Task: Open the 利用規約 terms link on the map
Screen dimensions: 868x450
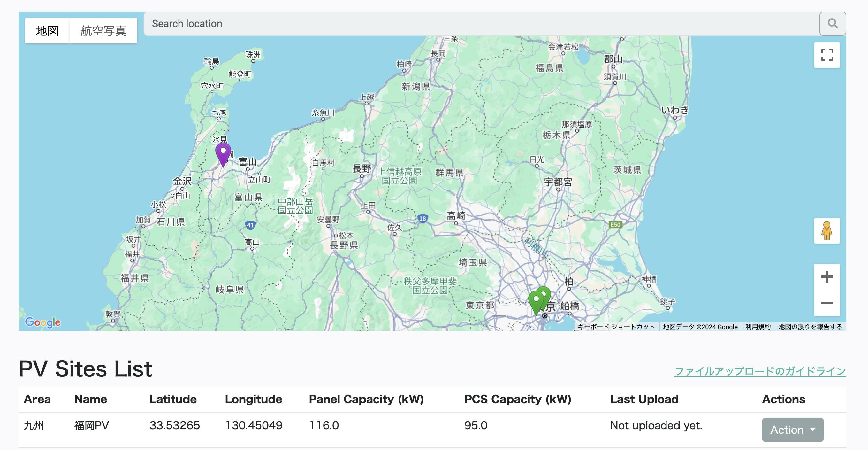Action: [758, 327]
